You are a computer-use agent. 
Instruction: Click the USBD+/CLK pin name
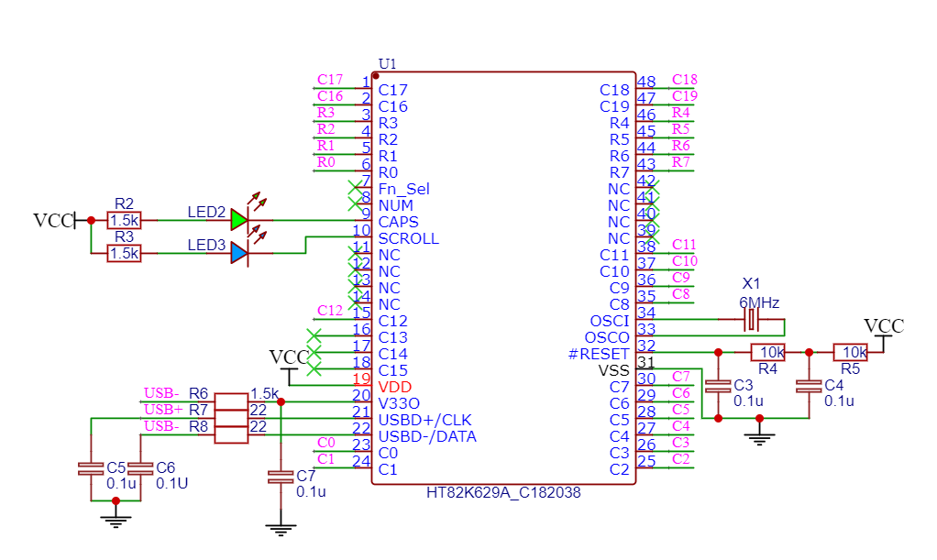click(424, 420)
